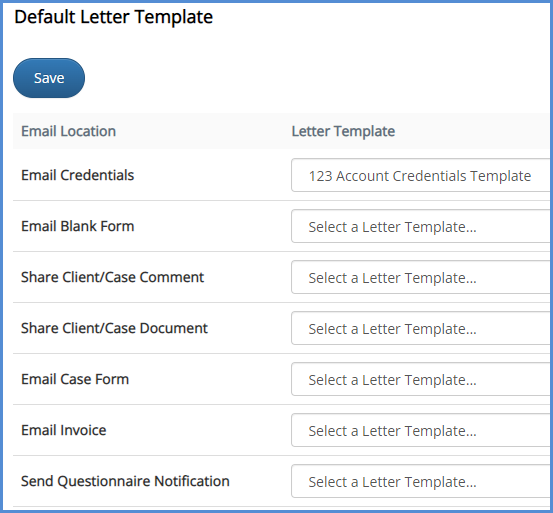553x513 pixels.
Task: Click the Save button
Action: [x=49, y=78]
